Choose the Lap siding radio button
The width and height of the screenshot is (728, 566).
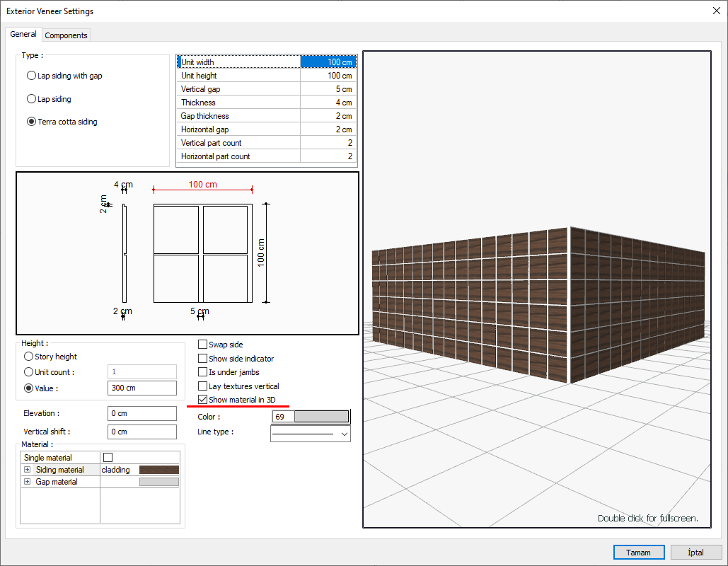(31, 99)
